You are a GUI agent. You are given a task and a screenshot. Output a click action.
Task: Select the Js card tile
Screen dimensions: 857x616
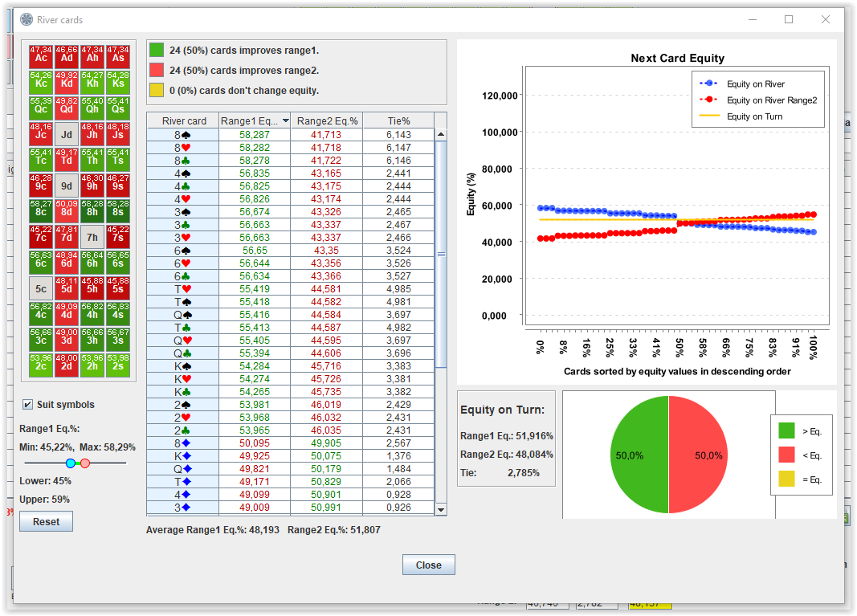118,134
